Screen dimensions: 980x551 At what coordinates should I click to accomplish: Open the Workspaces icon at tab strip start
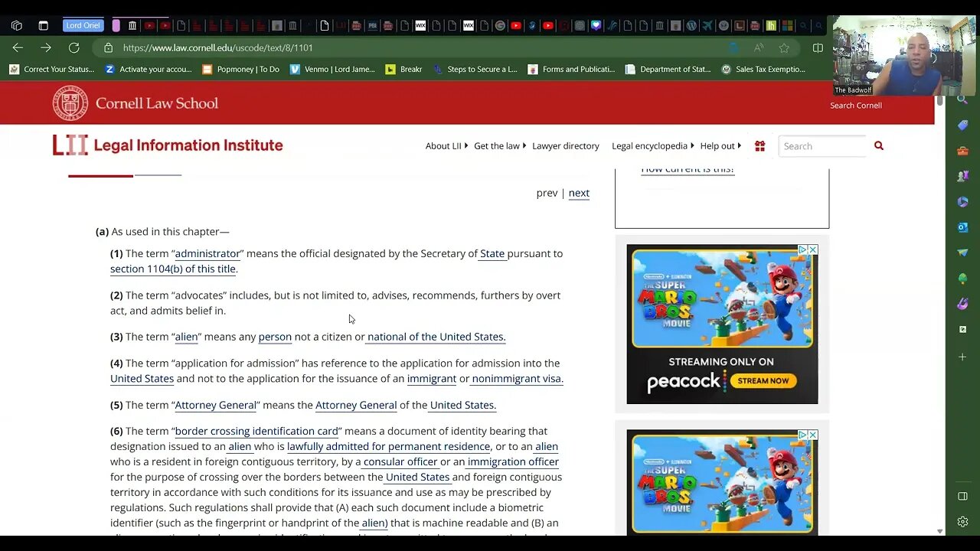point(17,25)
